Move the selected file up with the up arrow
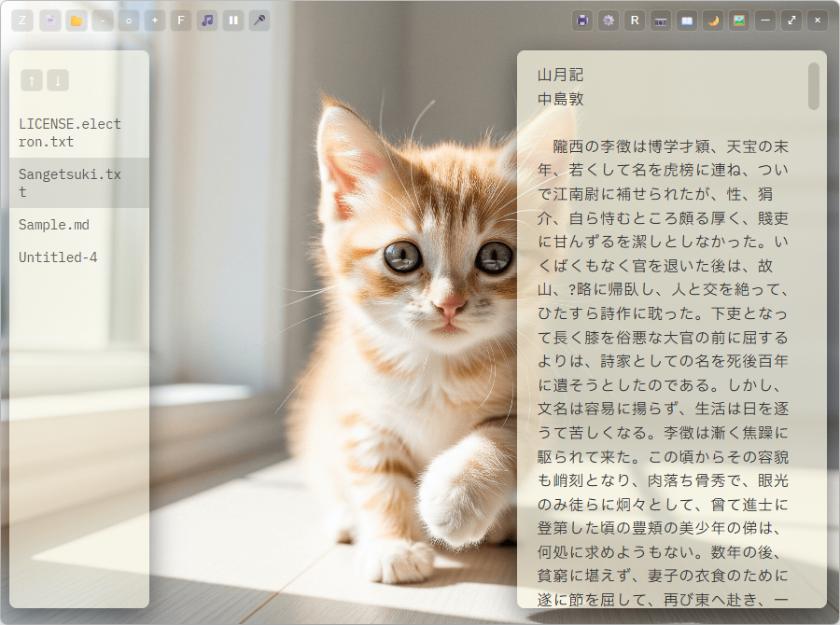 [x=31, y=80]
